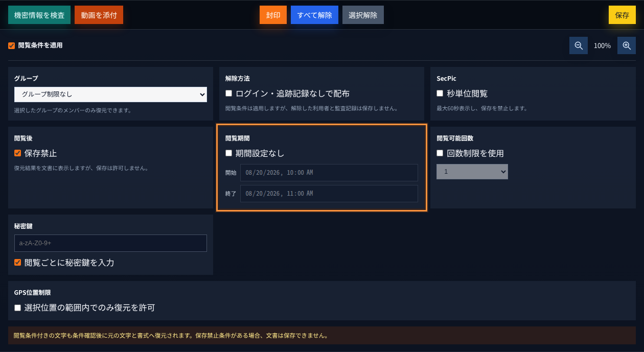The height and width of the screenshot is (352, 644).
Task: Toggle the 閲覧条件を適用 checkbox
Action: 11,45
